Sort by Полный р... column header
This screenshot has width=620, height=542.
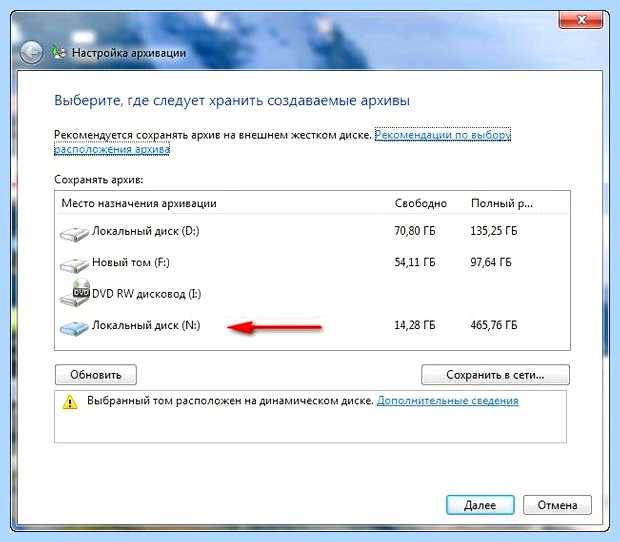point(501,203)
